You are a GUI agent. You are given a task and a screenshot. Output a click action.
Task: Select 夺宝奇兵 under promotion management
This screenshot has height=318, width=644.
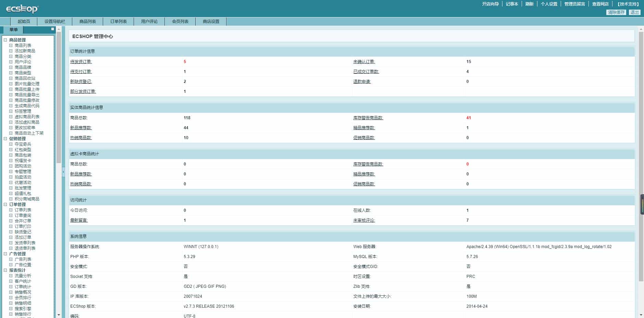(x=22, y=144)
